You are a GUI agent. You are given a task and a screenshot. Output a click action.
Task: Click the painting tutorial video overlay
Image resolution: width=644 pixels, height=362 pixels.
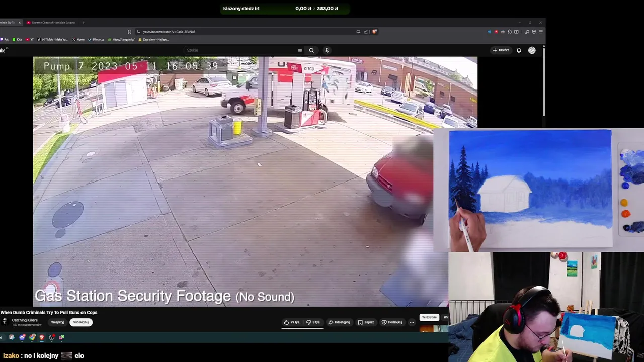tap(538, 190)
